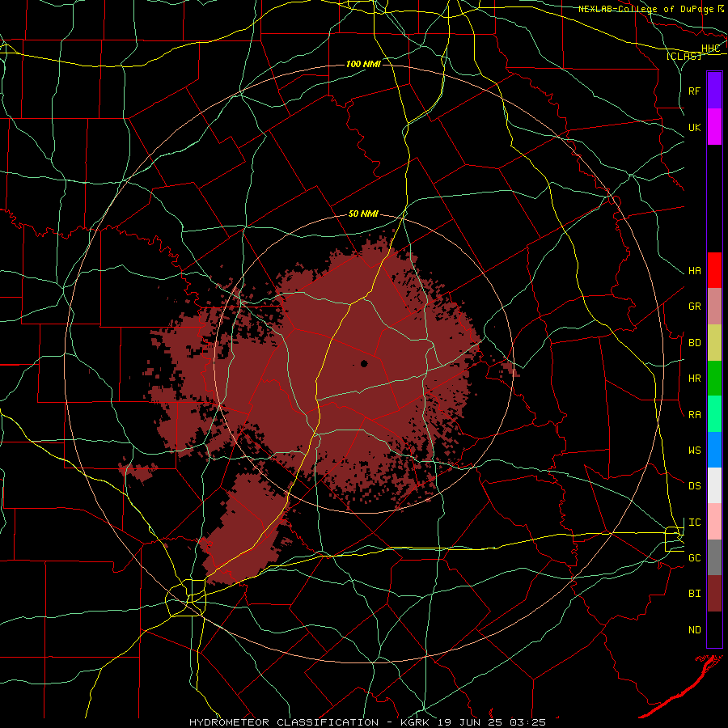Click the IC legend label
728x728 pixels.
point(695,523)
